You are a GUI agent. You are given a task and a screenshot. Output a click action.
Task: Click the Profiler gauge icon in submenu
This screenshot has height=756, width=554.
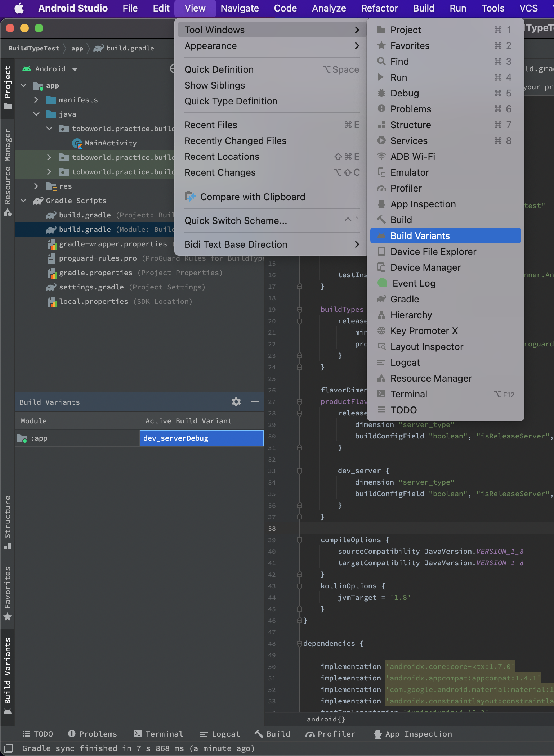tap(381, 188)
